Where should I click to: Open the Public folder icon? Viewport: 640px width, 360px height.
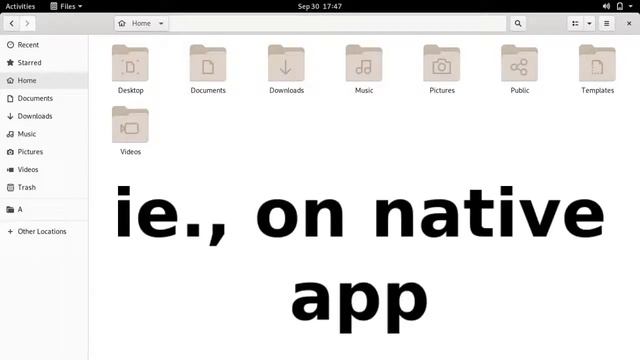(x=519, y=63)
